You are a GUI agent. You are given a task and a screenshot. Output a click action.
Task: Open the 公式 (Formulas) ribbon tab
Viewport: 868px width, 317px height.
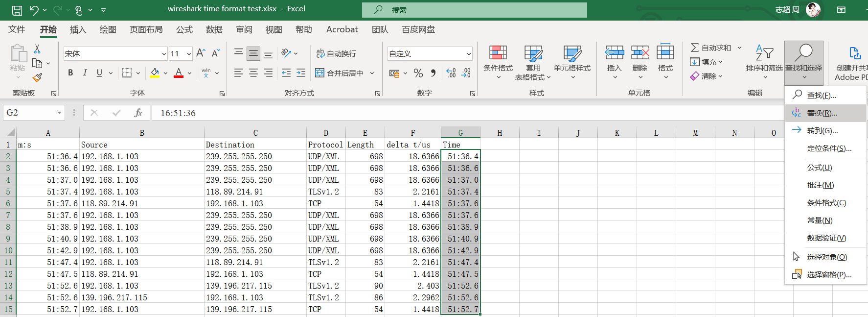[184, 29]
